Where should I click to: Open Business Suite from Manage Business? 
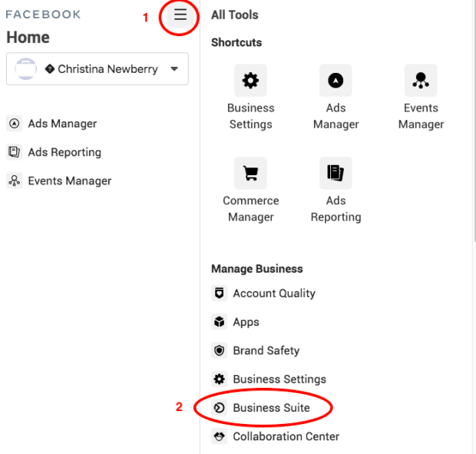(x=271, y=408)
